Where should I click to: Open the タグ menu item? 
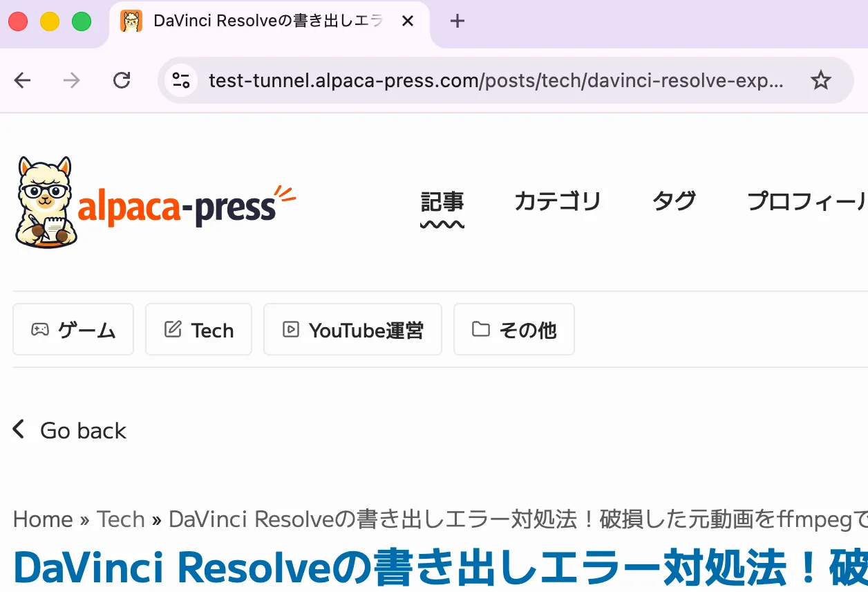674,202
